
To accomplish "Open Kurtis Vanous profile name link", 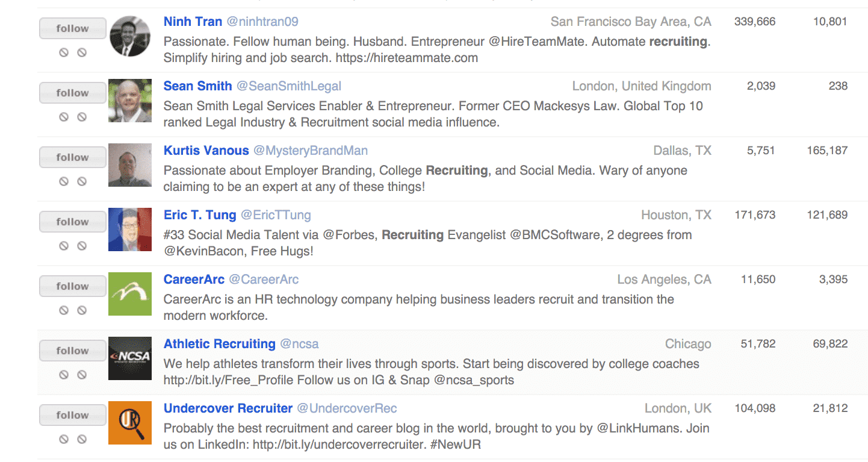I will click(x=206, y=151).
